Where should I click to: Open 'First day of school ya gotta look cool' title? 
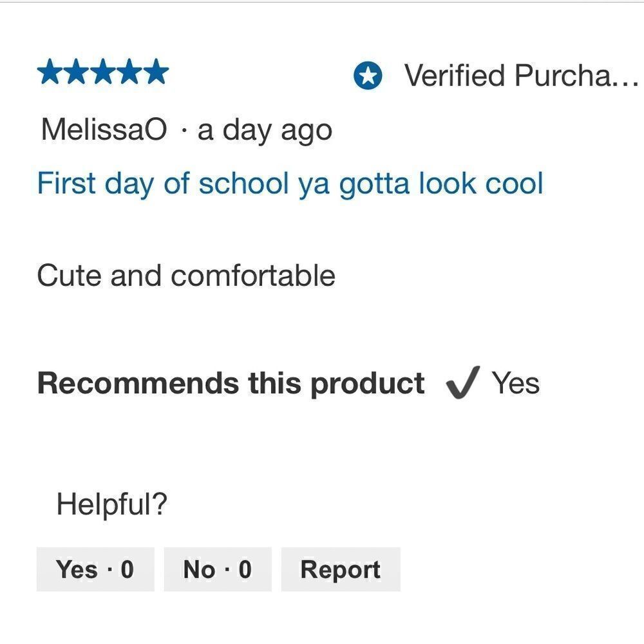(290, 183)
